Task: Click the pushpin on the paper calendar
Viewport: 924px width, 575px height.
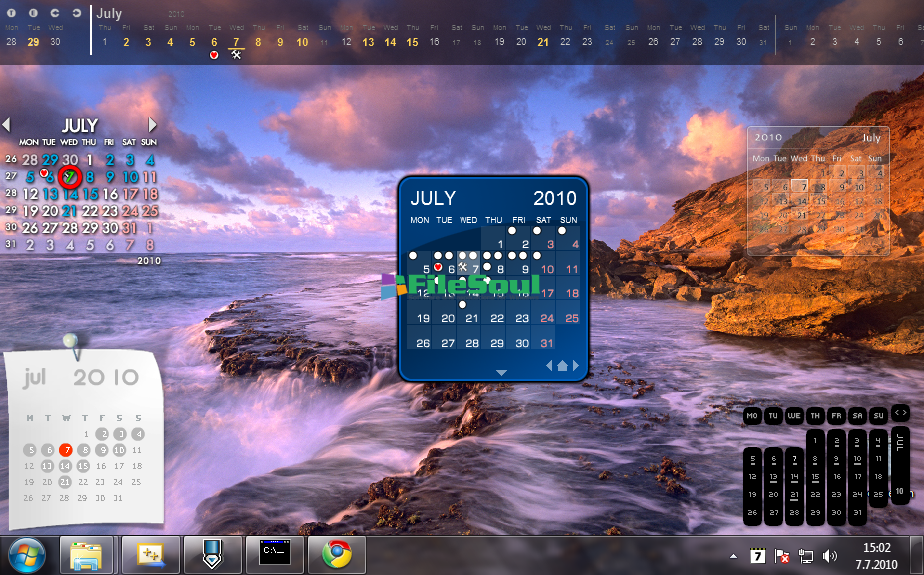Action: tap(71, 343)
